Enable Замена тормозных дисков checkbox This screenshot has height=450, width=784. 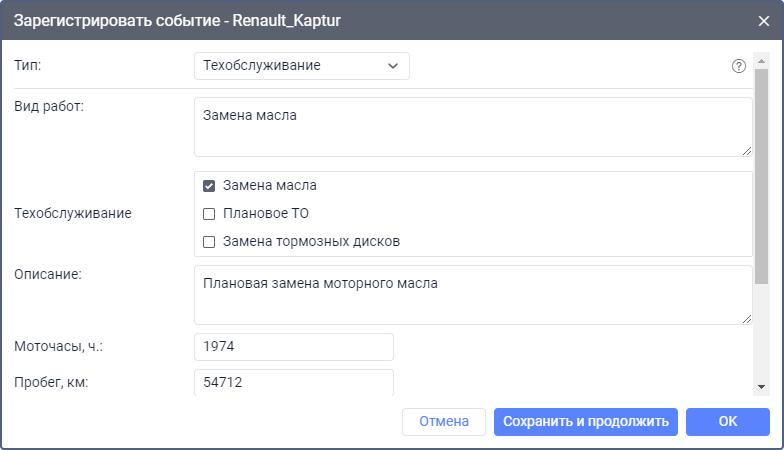pos(209,242)
